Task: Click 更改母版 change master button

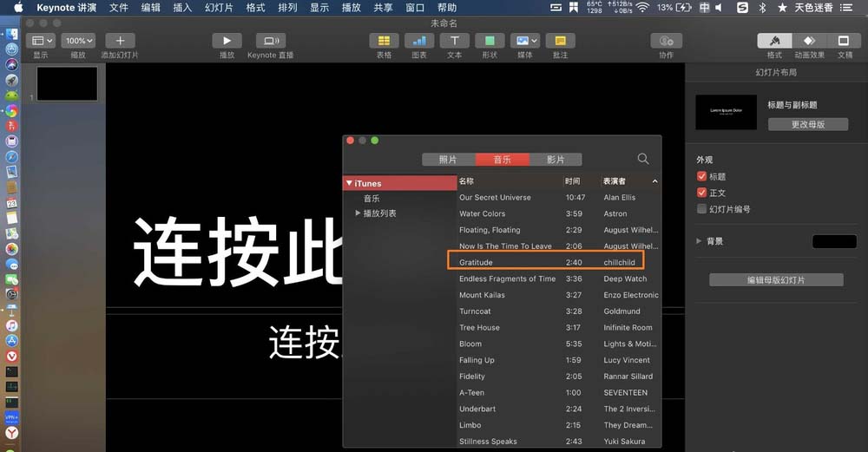Action: pyautogui.click(x=807, y=124)
